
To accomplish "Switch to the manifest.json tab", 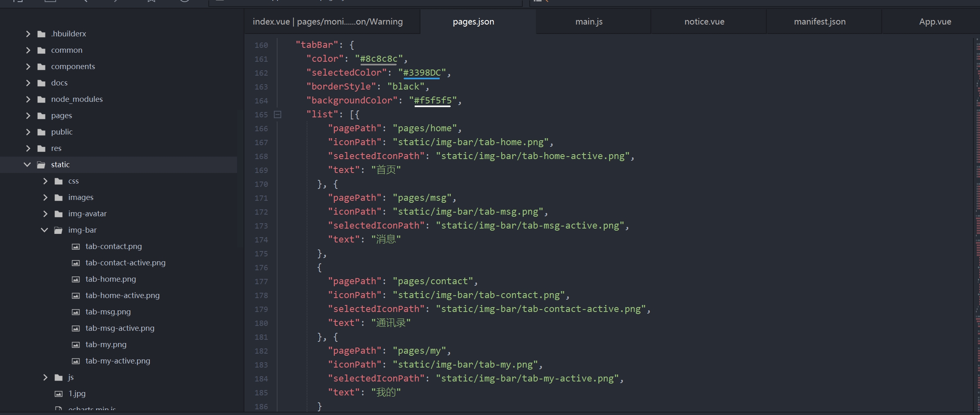I will pos(820,22).
